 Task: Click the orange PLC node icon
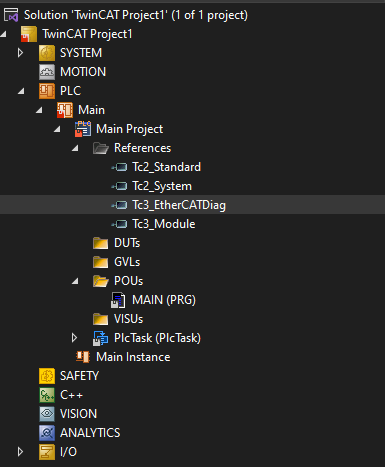click(x=47, y=91)
